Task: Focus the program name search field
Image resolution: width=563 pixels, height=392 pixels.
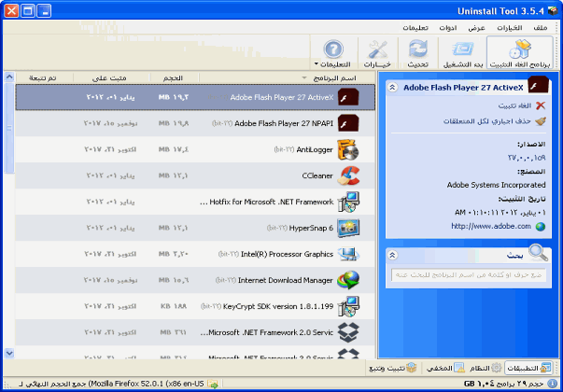Action: (x=469, y=275)
